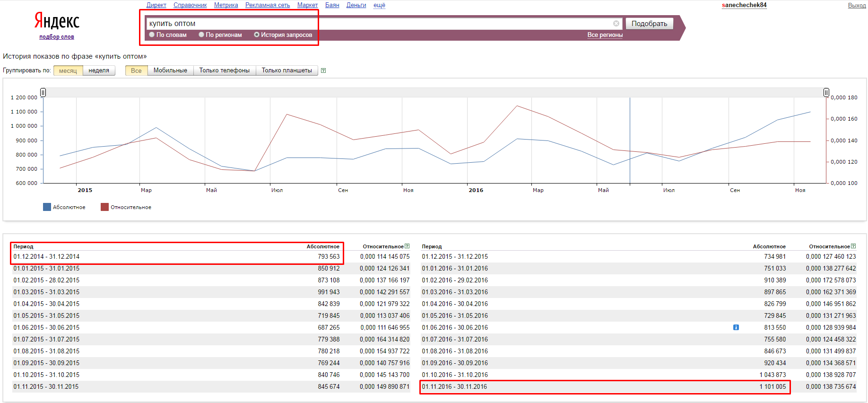Viewport: 868px width, 403px height.
Task: Click the period 01.11.2015 - 30.11.2015
Action: point(46,386)
